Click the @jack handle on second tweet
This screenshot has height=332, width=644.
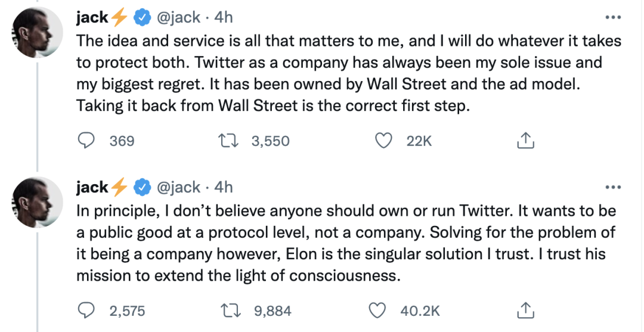click(x=178, y=187)
